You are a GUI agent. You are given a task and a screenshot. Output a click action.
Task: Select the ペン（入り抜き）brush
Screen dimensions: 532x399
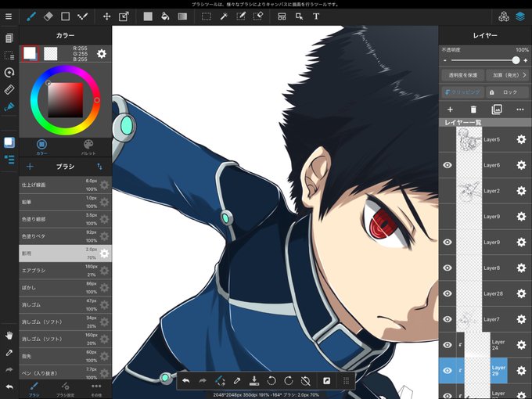pyautogui.click(x=65, y=373)
